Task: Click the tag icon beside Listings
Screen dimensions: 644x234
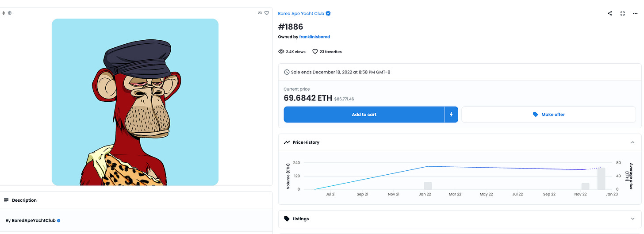Action: tap(287, 219)
